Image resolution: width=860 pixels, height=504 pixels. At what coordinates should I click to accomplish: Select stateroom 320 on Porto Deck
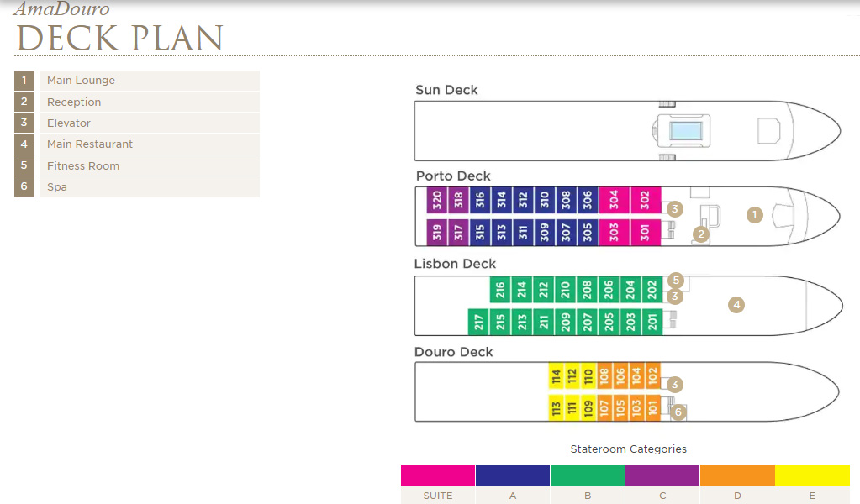[437, 200]
